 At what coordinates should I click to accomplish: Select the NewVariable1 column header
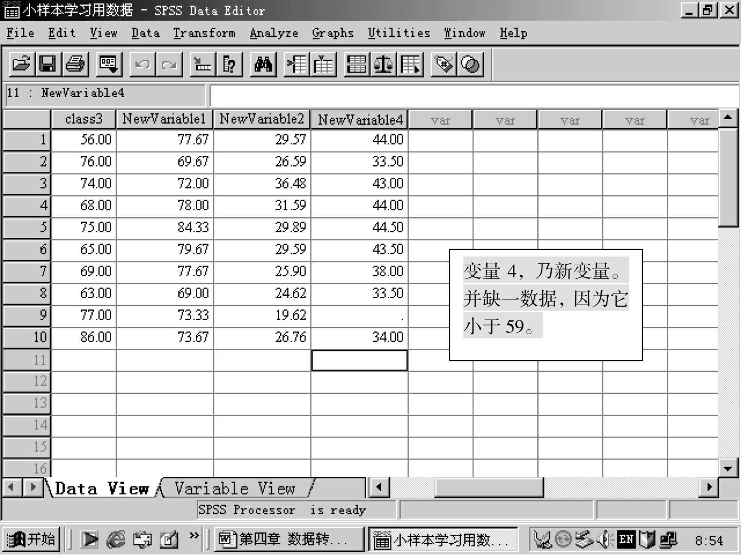tap(165, 119)
